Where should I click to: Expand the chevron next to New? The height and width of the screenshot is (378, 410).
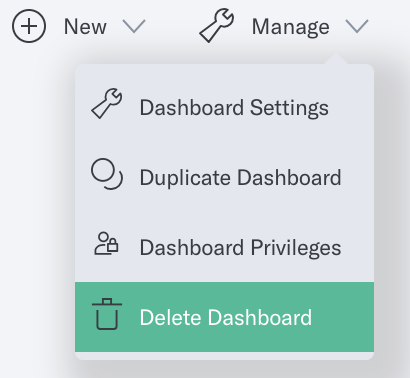[134, 26]
